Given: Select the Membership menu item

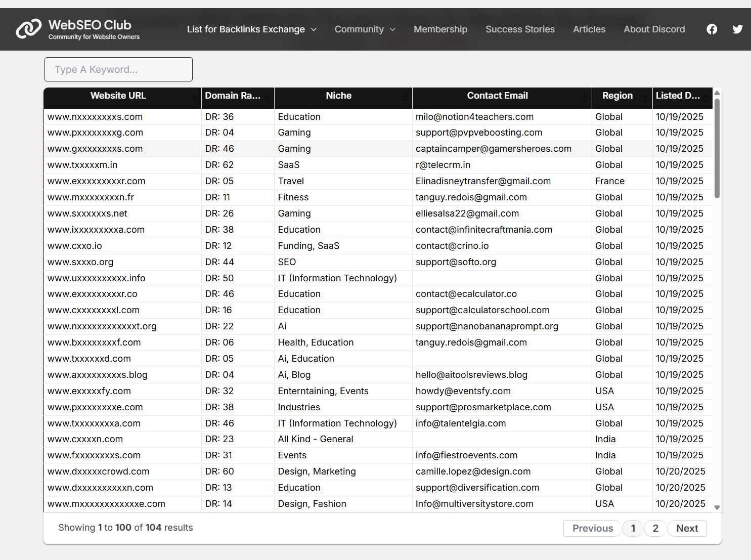Looking at the screenshot, I should click(440, 29).
